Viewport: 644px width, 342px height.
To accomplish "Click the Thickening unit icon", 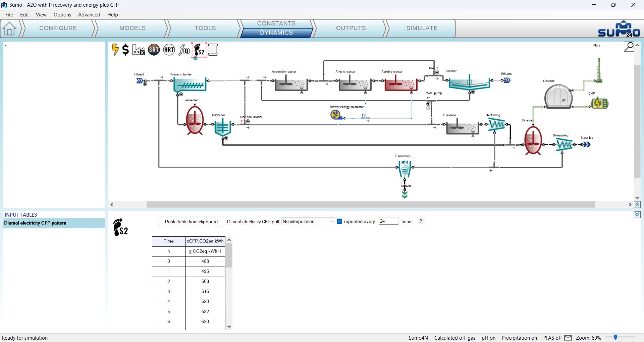I will pos(497,124).
